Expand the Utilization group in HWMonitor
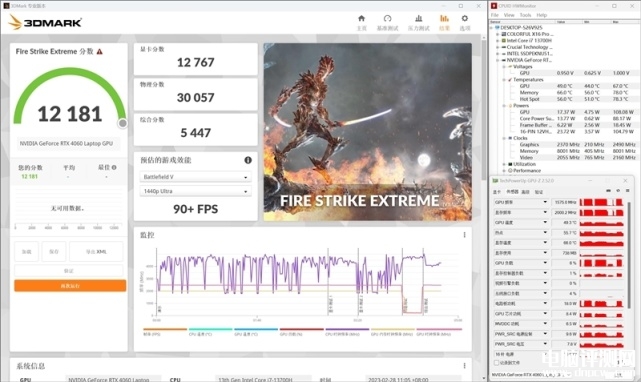Image resolution: width=641 pixels, height=382 pixels. [x=504, y=164]
